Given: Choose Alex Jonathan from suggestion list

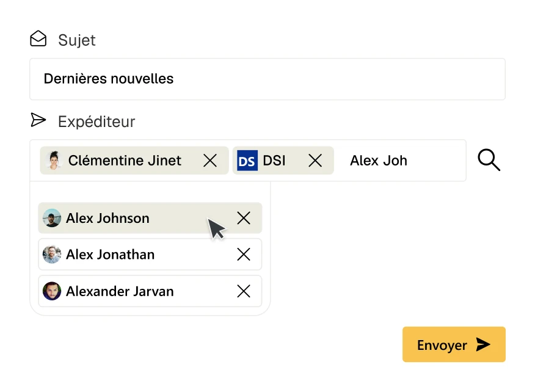Looking at the screenshot, I should (111, 255).
